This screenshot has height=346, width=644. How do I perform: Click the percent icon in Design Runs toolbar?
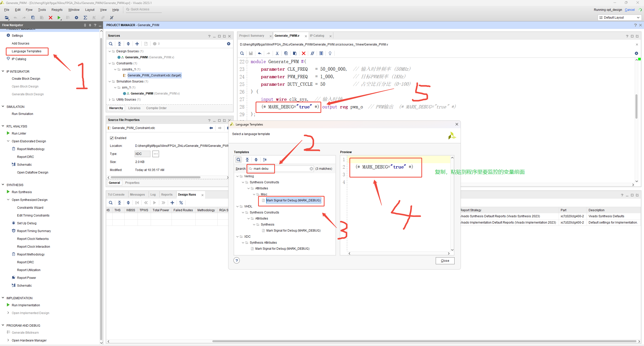[x=181, y=203]
